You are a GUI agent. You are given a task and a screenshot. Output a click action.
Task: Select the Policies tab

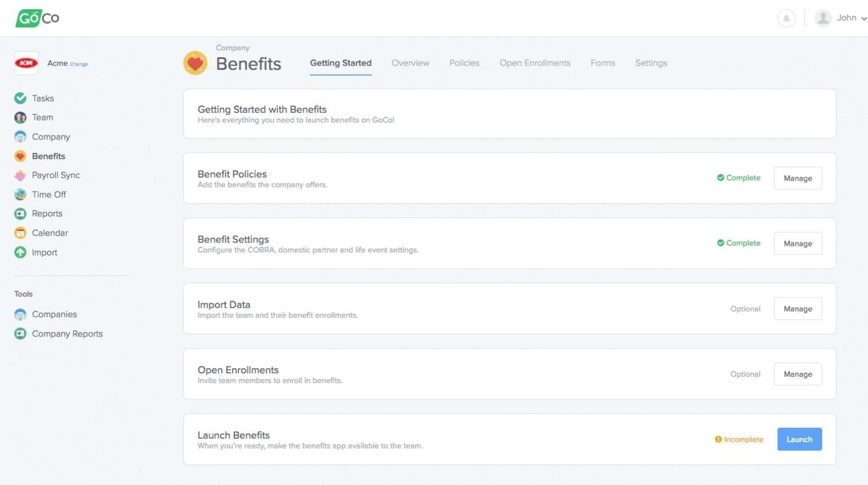coord(464,63)
